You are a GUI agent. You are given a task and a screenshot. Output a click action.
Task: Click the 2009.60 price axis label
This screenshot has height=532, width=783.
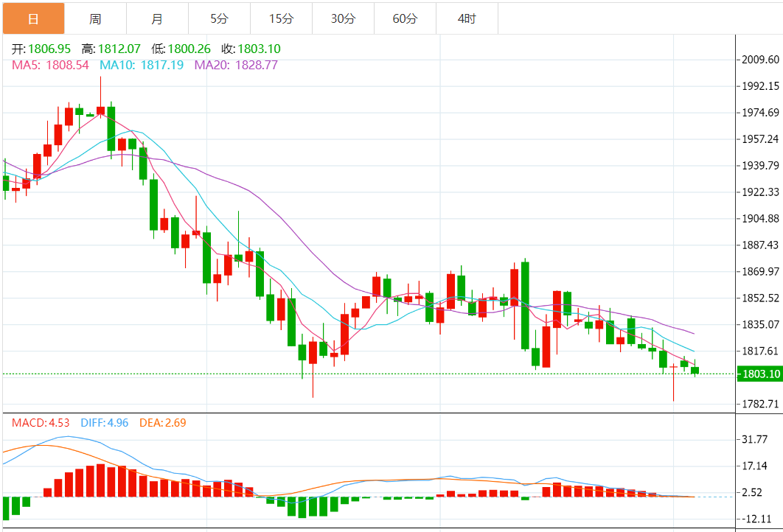(x=761, y=60)
